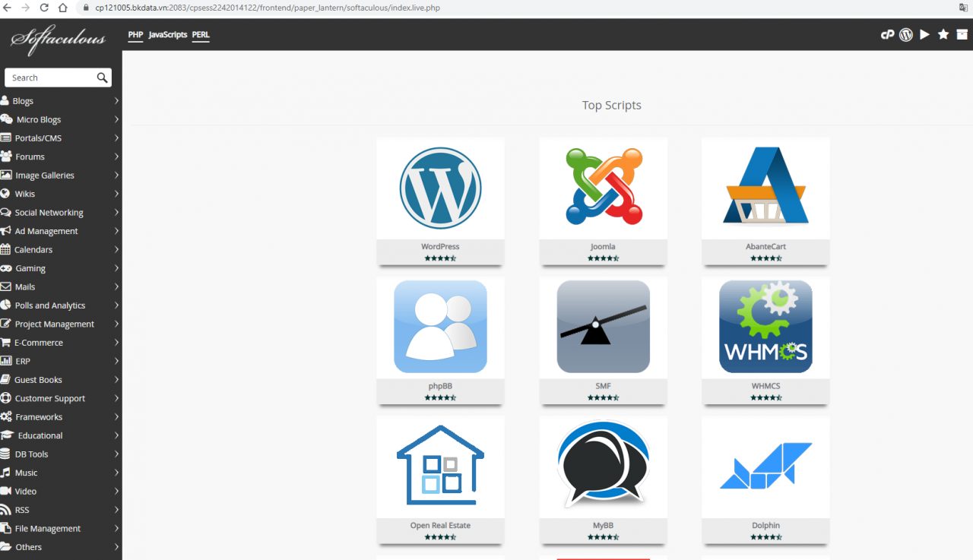The image size is (973, 560).
Task: Click the browser reload button
Action: [x=44, y=8]
